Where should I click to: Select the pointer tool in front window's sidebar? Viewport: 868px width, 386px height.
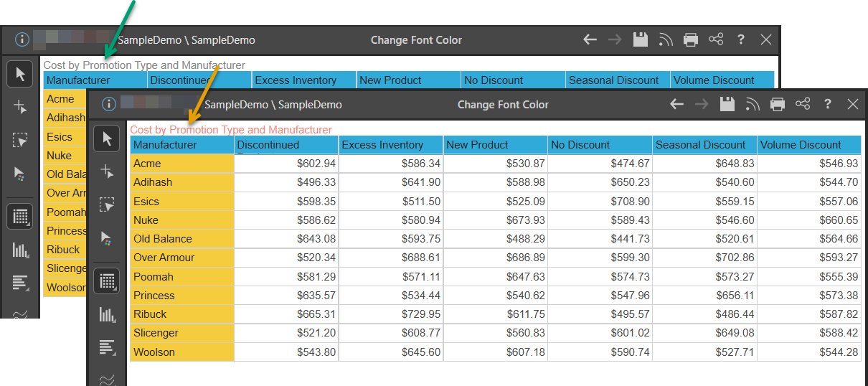coord(107,138)
